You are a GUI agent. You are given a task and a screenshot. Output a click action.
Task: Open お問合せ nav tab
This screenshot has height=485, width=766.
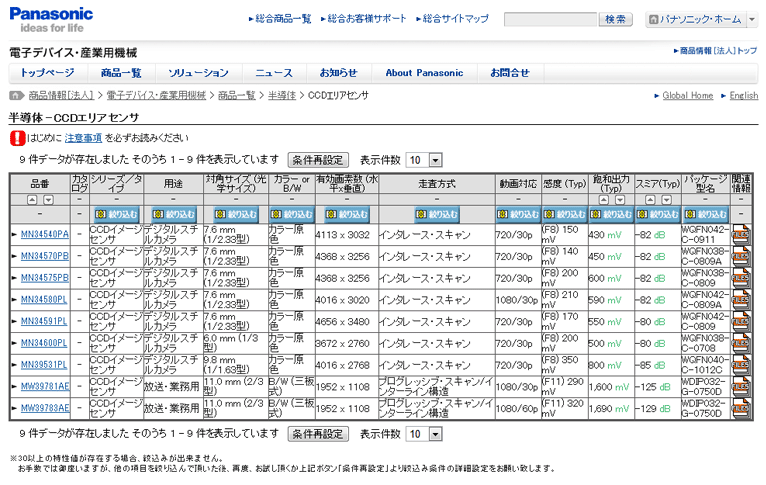(x=510, y=73)
